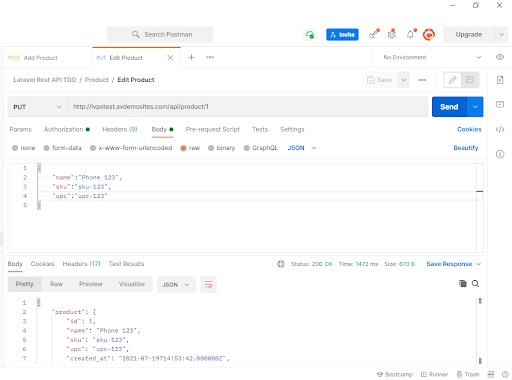This screenshot has height=380, width=512.
Task: Switch response view to Raw
Action: point(56,284)
